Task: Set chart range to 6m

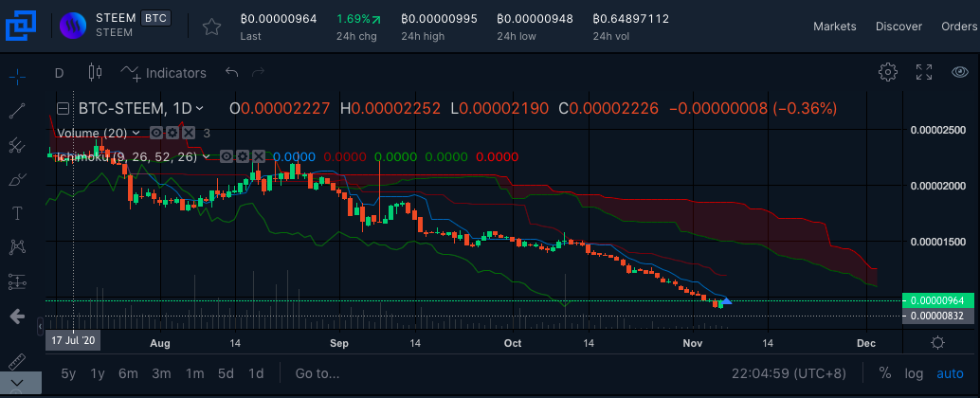Action: [x=128, y=373]
